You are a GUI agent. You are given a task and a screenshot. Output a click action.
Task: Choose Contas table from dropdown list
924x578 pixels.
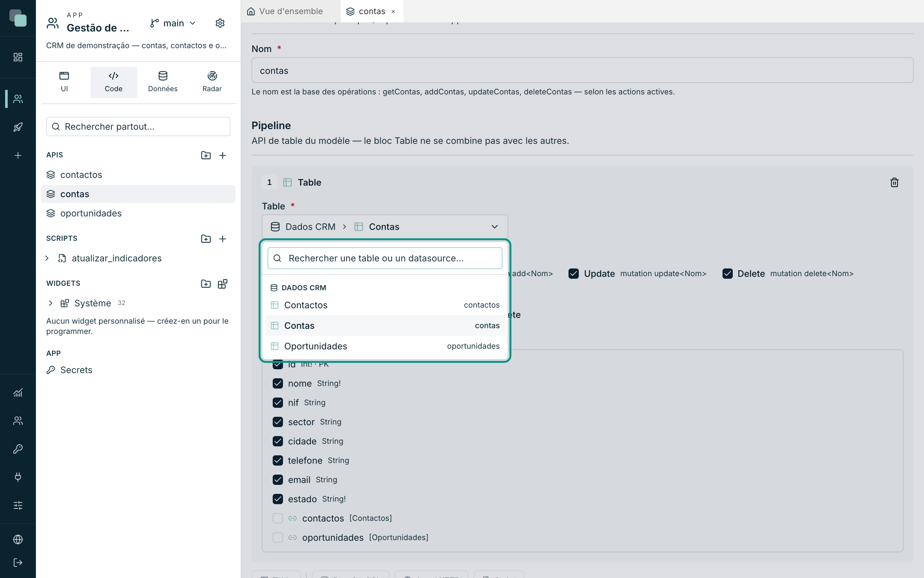coord(384,326)
